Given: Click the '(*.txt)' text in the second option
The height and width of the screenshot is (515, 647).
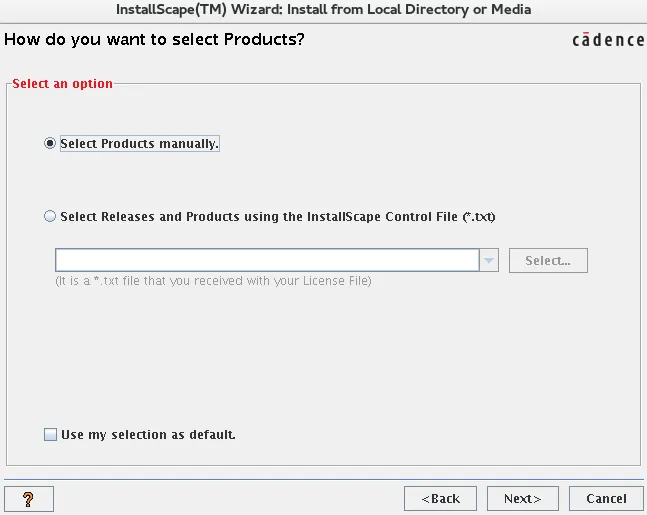Looking at the screenshot, I should point(479,216).
